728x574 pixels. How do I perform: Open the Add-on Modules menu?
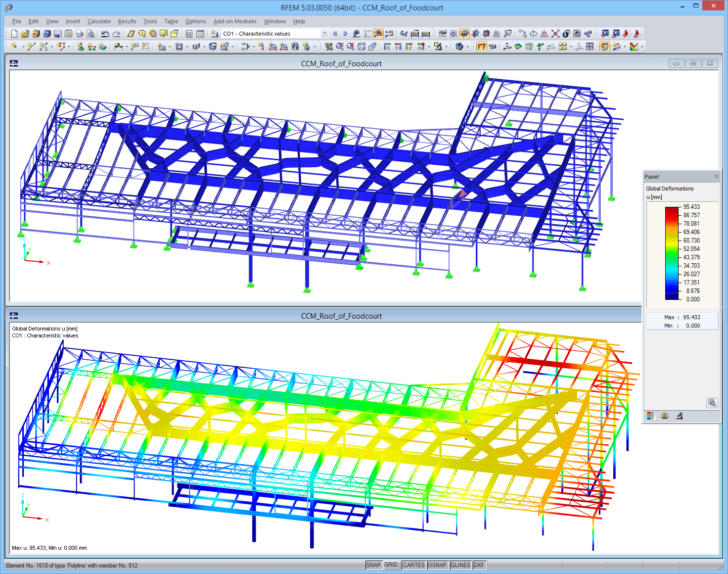pyautogui.click(x=235, y=21)
